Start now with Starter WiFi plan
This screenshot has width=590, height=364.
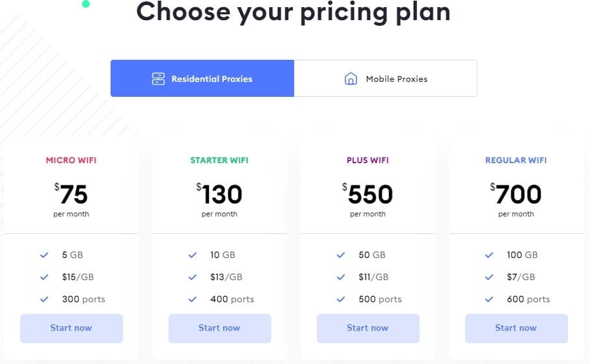click(220, 328)
